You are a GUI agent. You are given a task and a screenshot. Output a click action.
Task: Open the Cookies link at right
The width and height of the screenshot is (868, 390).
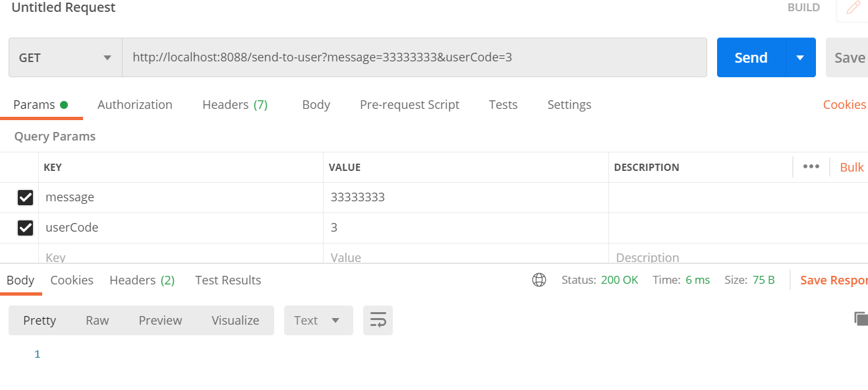click(x=844, y=104)
